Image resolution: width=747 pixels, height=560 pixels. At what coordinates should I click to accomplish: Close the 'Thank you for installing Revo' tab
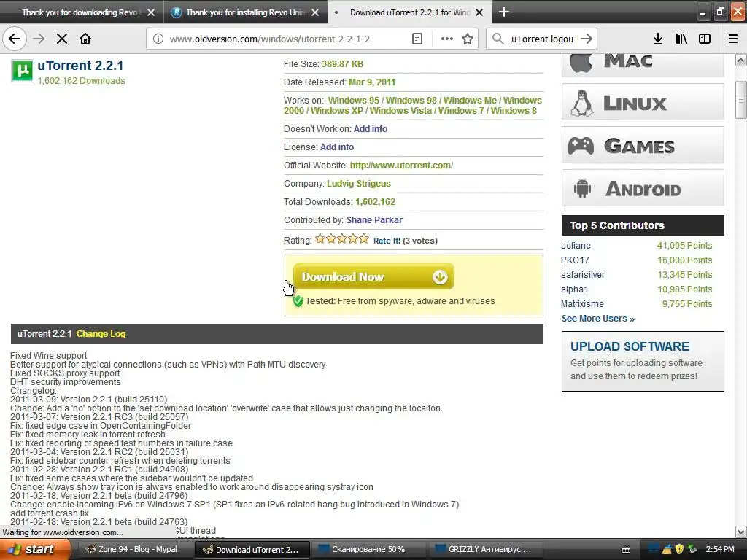pyautogui.click(x=315, y=12)
